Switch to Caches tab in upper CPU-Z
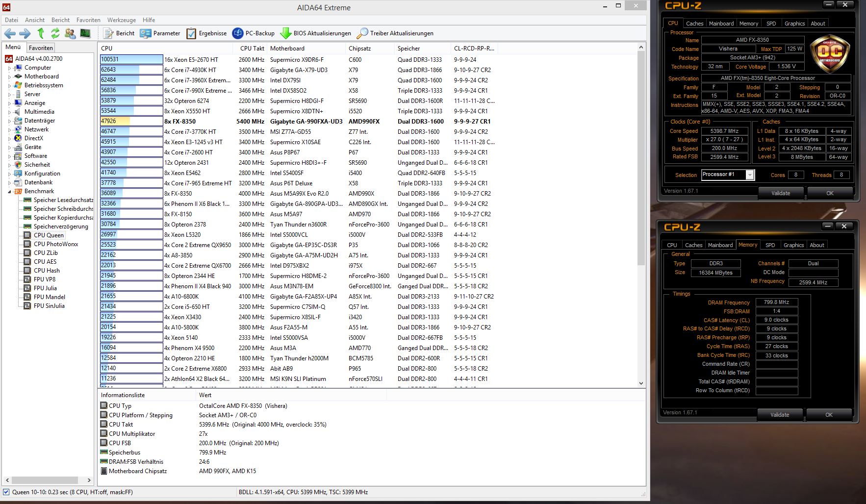Screen dimensions: 866x504 click(694, 24)
